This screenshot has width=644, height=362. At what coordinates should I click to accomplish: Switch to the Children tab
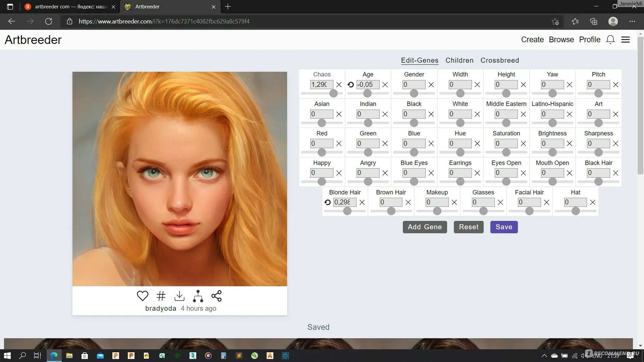click(459, 60)
